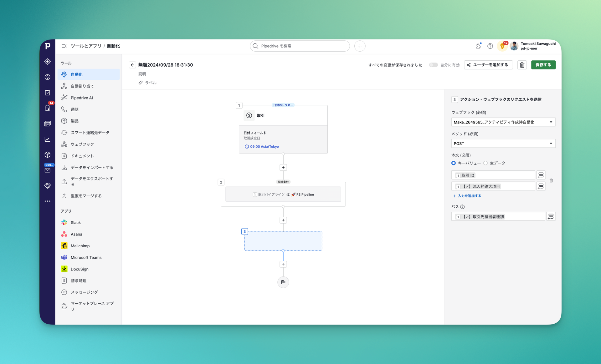Click the end flag node of workflow
Screen dimensions: 601x364
(x=283, y=282)
